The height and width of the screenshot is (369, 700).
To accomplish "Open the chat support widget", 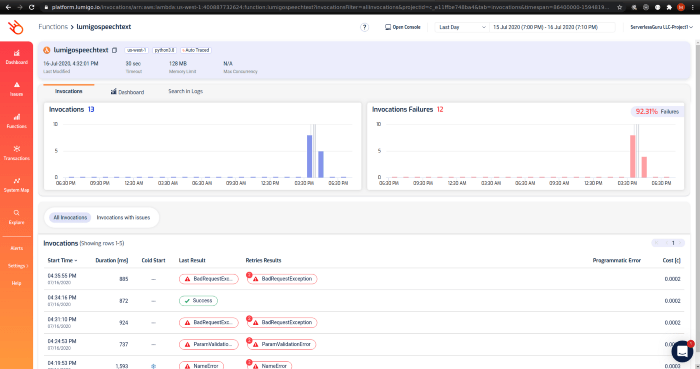I will [x=682, y=351].
